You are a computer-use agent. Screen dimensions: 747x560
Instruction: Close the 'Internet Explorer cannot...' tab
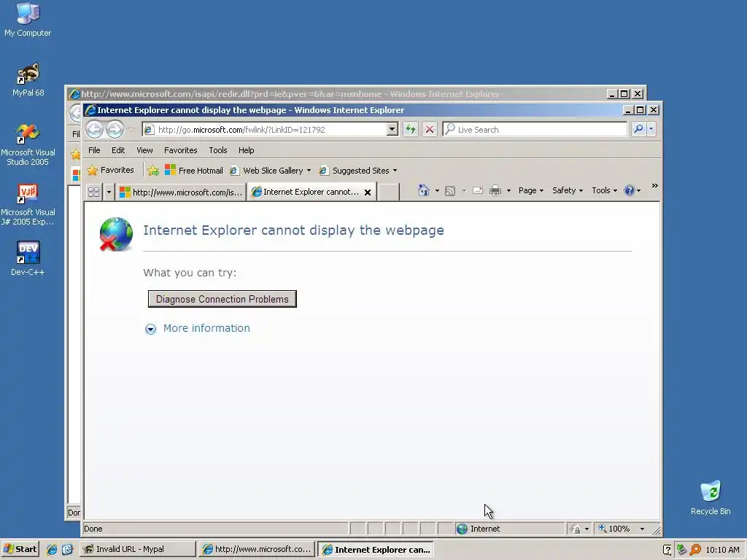click(x=368, y=192)
